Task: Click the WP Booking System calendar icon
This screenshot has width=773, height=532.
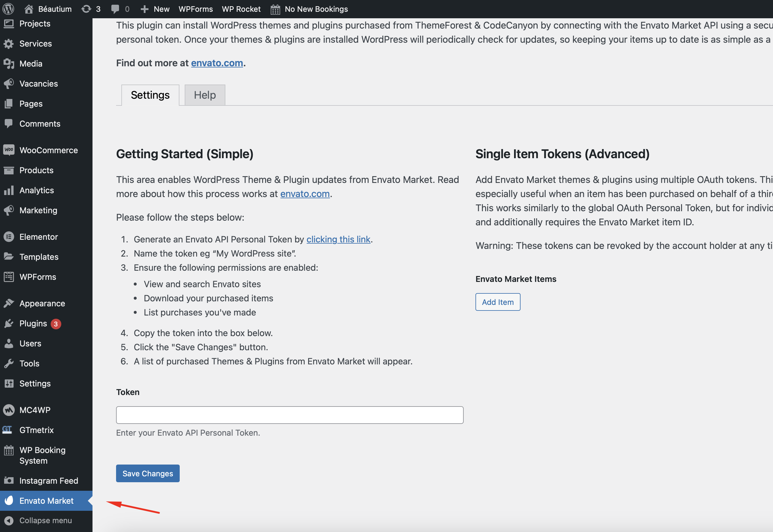Action: coord(9,450)
